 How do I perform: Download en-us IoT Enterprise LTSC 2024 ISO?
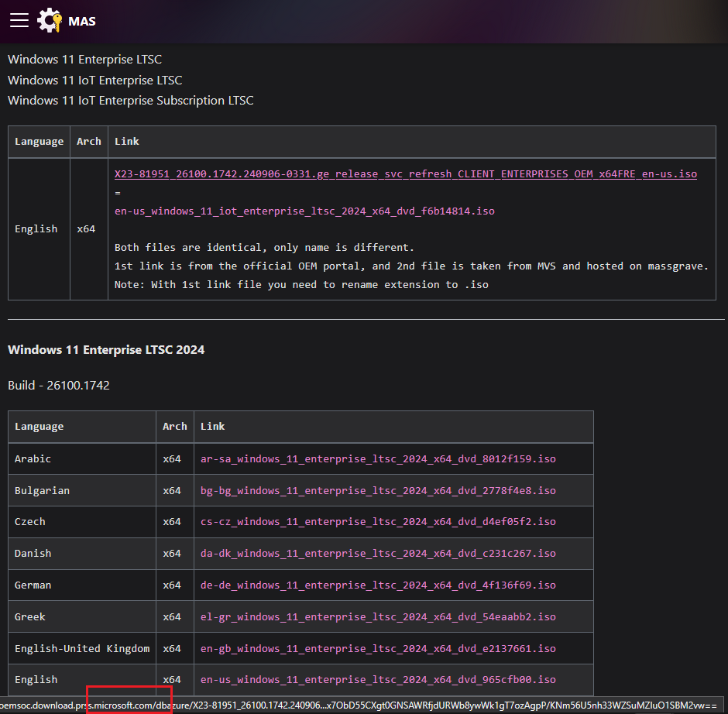304,211
